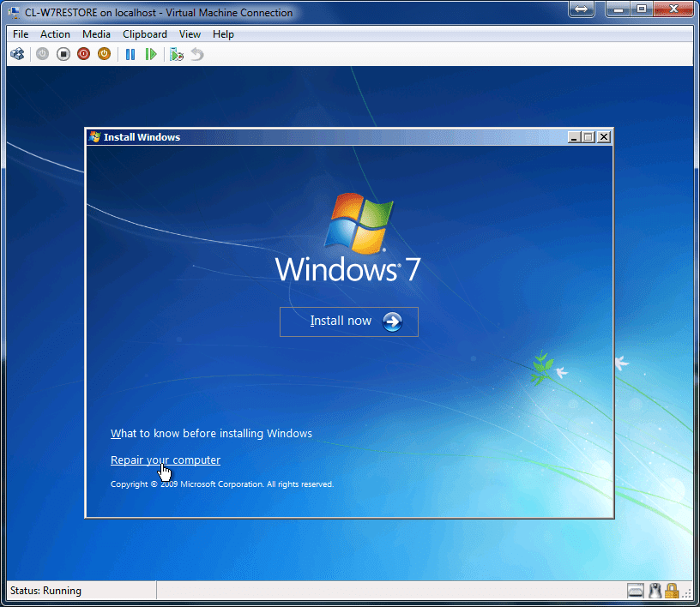Open the Media menu
The width and height of the screenshot is (700, 607).
tap(96, 34)
